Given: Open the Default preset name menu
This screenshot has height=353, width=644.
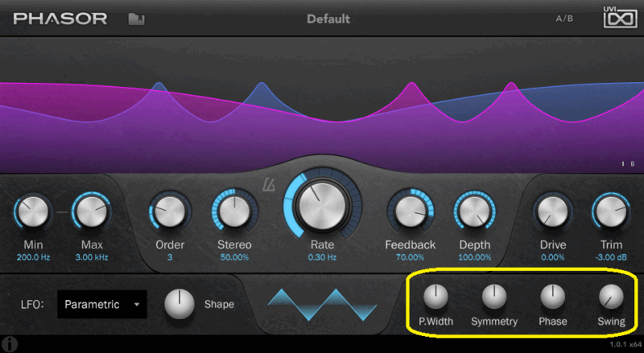Looking at the screenshot, I should coord(328,18).
